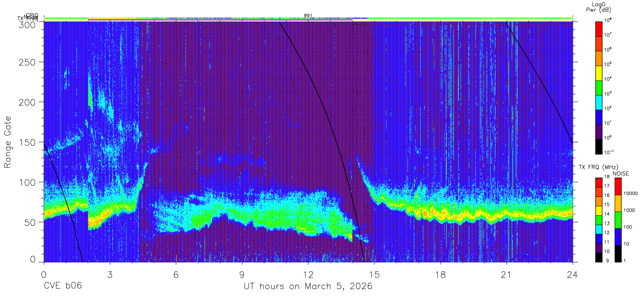Image resolution: width=644 pixels, height=297 pixels.
Task: Click the purple segment of TX FRQ colorbar
Action: pos(598,247)
